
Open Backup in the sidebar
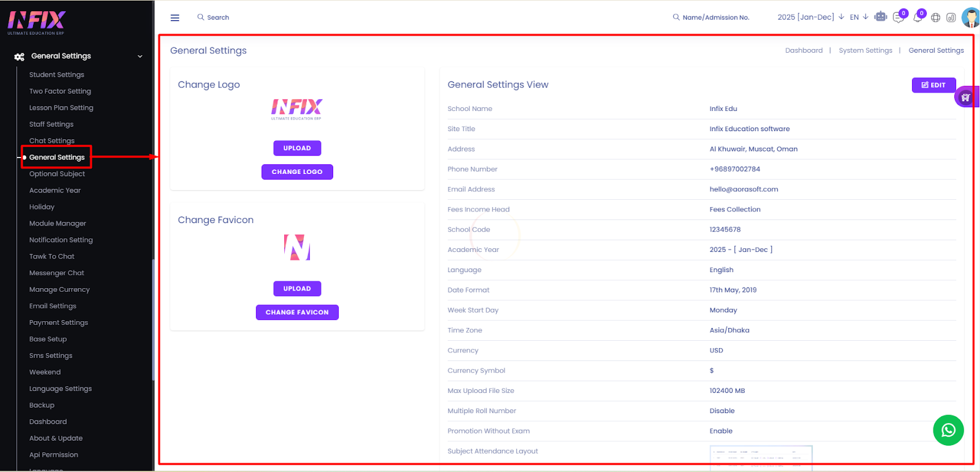pyautogui.click(x=42, y=406)
